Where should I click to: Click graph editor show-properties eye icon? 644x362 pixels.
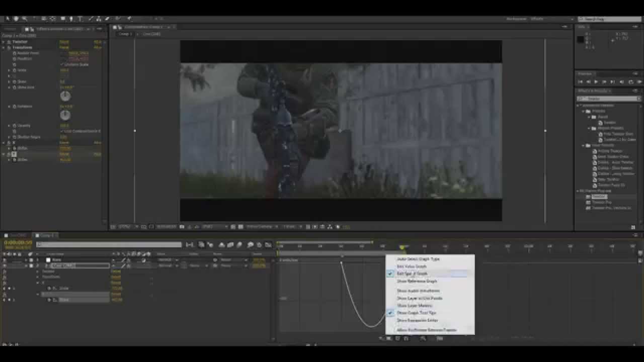tap(380, 338)
